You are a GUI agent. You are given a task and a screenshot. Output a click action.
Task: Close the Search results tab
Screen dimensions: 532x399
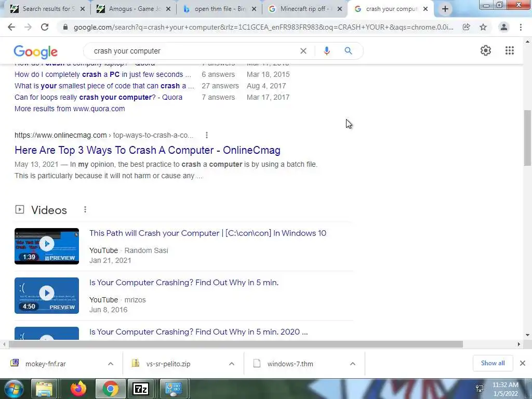[83, 9]
